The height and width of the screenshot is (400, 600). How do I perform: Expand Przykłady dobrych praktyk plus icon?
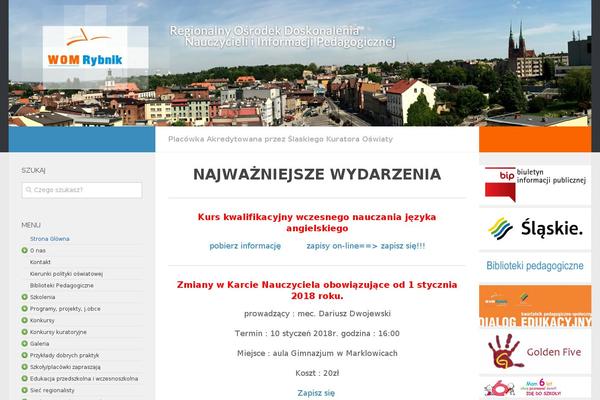tap(24, 355)
